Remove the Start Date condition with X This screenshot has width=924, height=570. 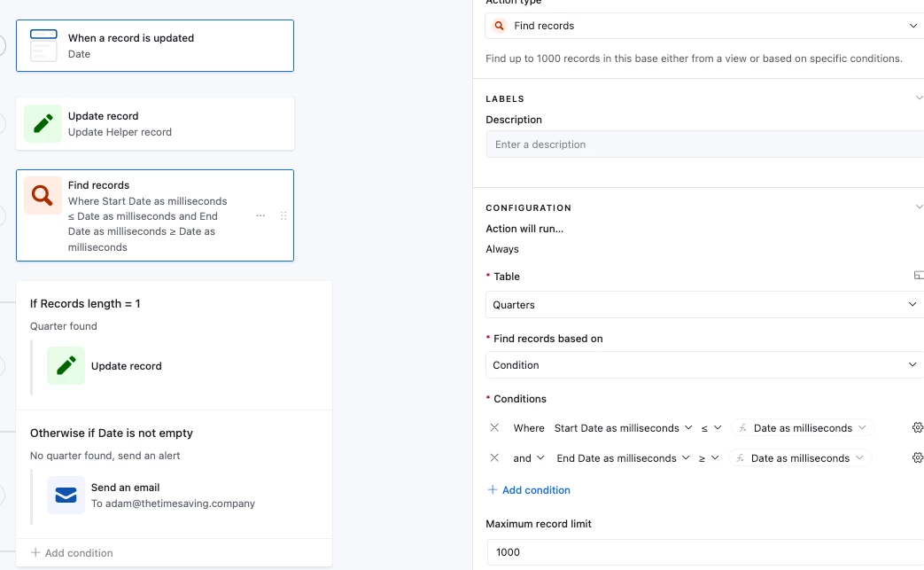(494, 428)
